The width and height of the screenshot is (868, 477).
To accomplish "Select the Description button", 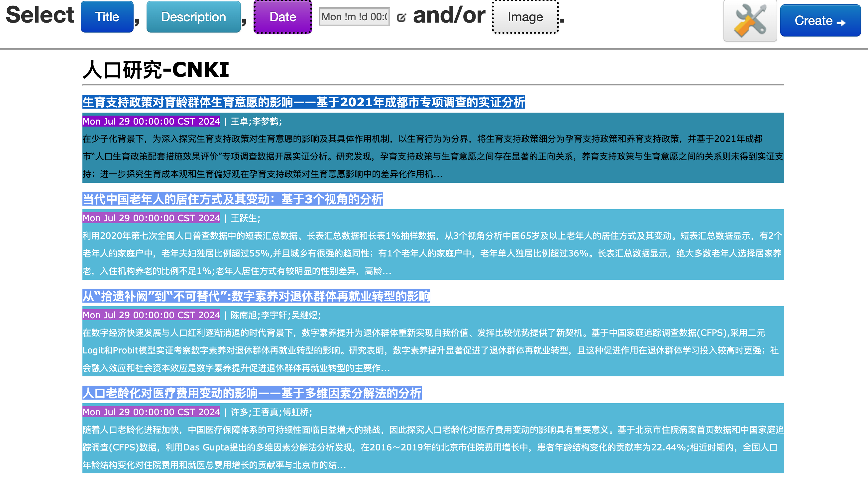I will pos(193,17).
